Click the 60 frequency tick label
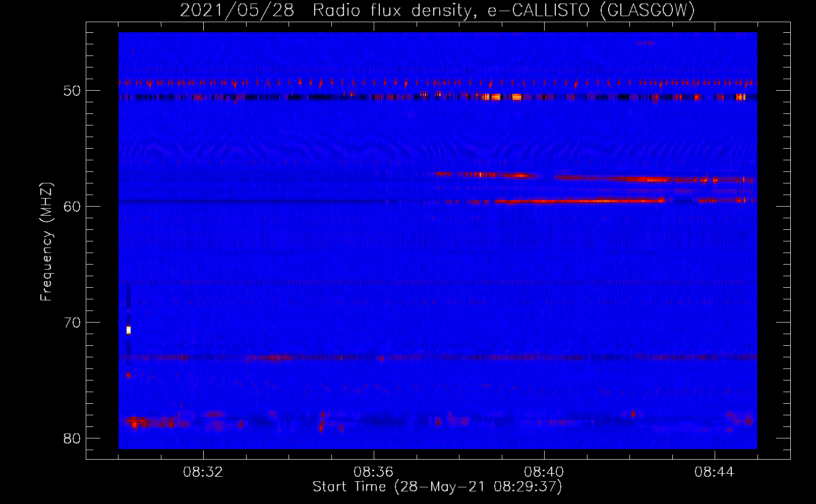The width and height of the screenshot is (816, 504). tap(72, 207)
